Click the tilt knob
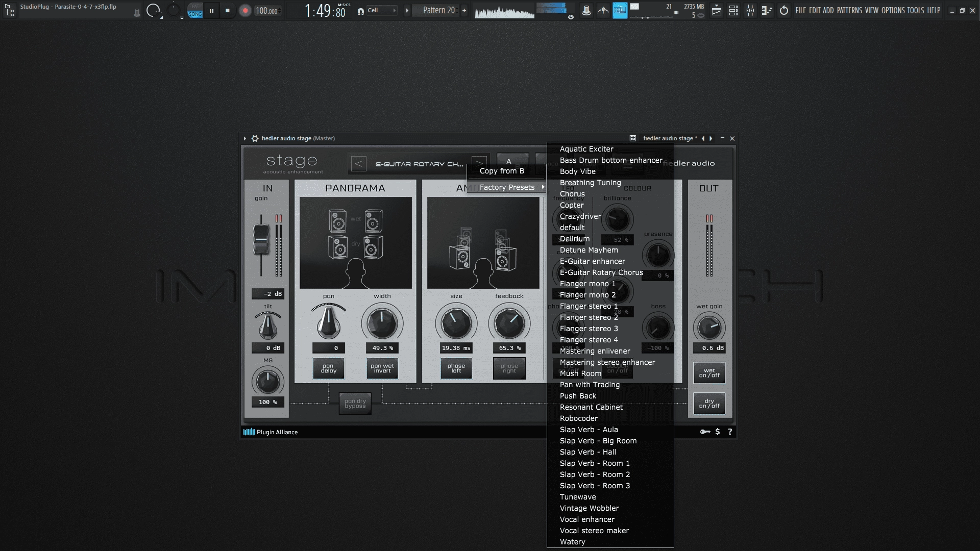 268,327
